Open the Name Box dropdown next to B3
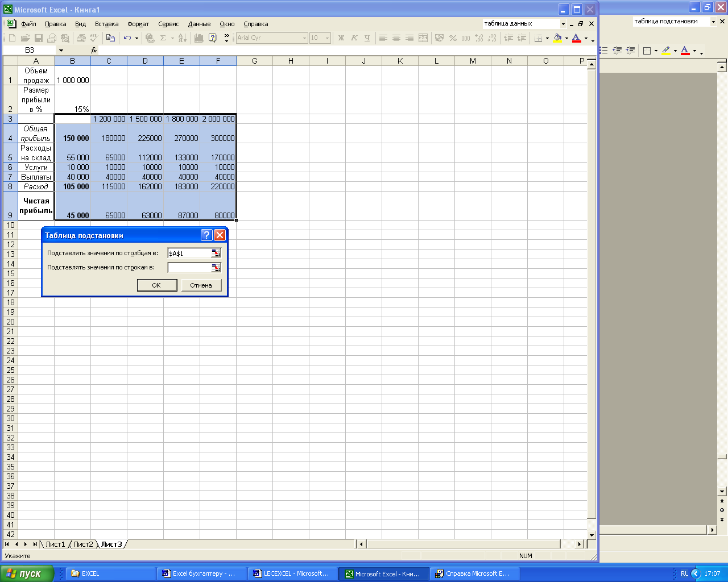 point(61,50)
